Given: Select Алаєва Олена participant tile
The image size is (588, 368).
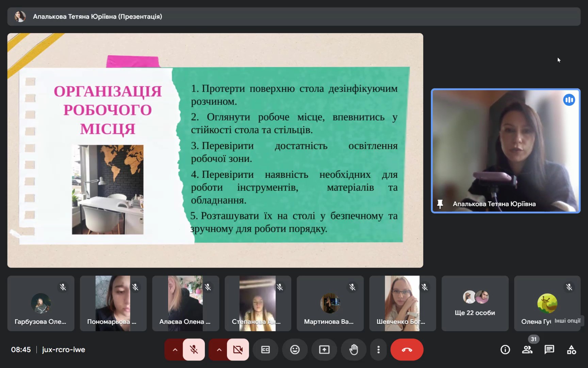Looking at the screenshot, I should pos(185,303).
